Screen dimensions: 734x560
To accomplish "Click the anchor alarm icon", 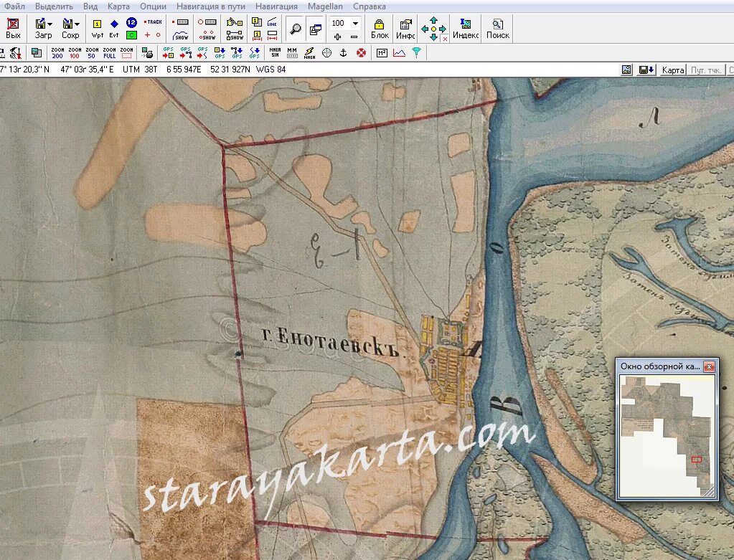I will [x=343, y=53].
